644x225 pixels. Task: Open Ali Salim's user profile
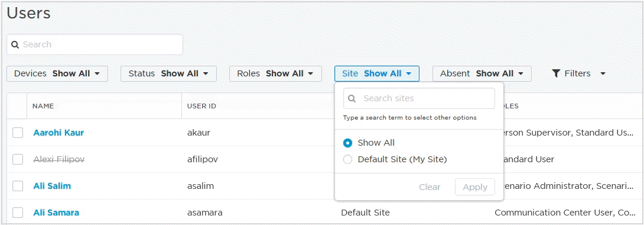coord(52,186)
